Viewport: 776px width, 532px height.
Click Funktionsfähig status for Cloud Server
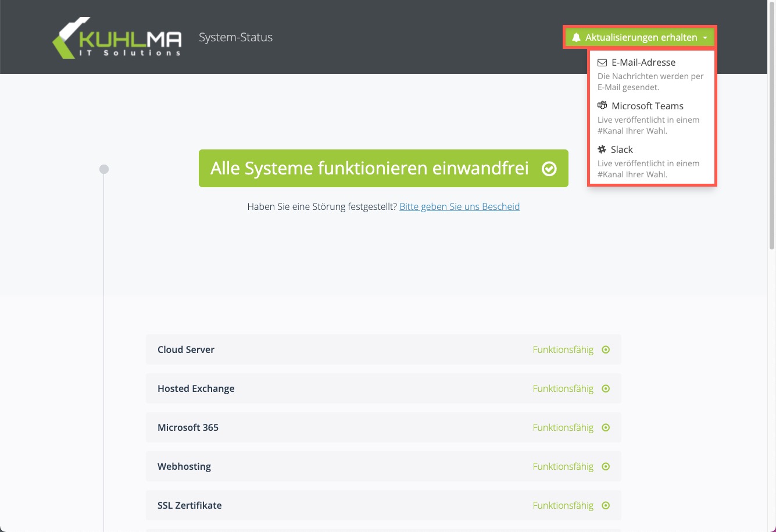563,349
